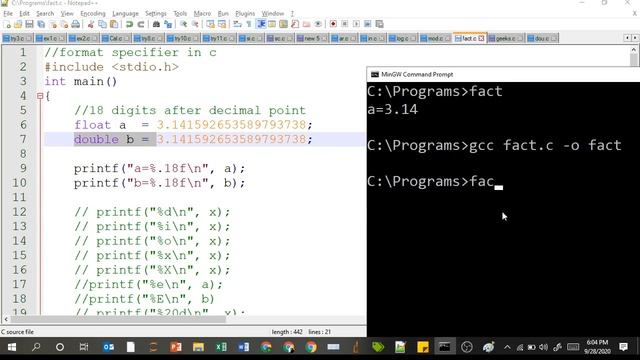Click the taskbar volume speaker icon
The image size is (640, 360).
543,347
